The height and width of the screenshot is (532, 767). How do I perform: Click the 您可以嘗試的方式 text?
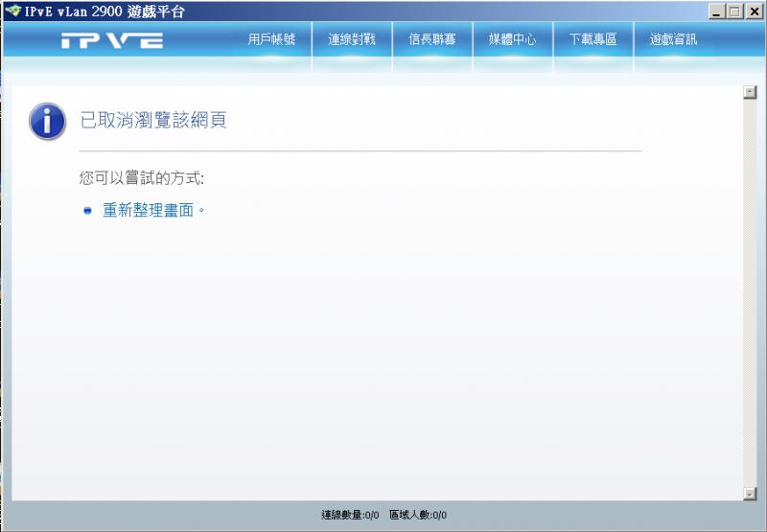click(141, 178)
